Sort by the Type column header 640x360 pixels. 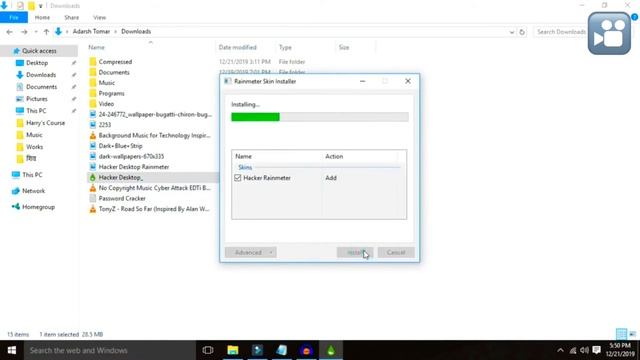click(x=285, y=47)
